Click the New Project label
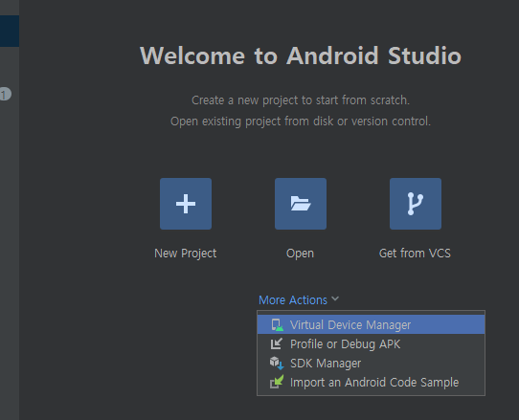 (x=186, y=254)
